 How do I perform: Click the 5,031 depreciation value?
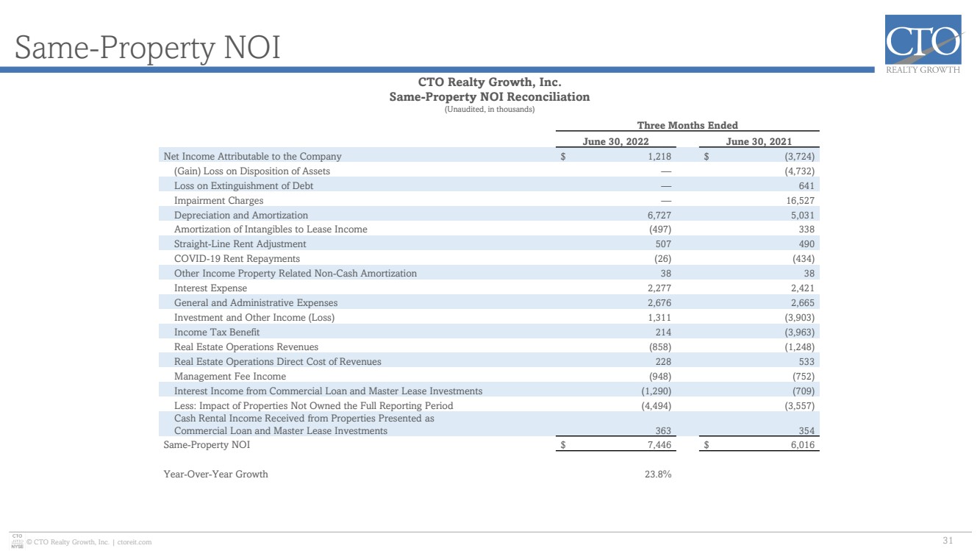click(x=802, y=215)
